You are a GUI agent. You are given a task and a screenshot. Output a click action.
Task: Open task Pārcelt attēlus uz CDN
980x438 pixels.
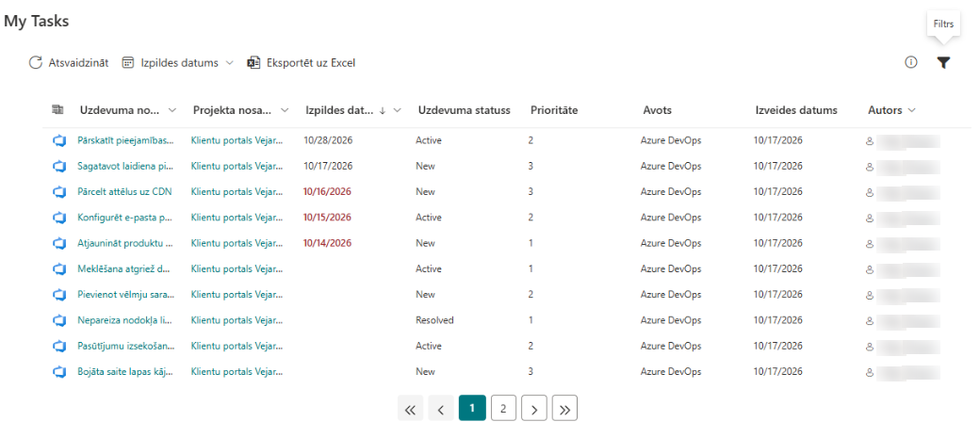(125, 192)
